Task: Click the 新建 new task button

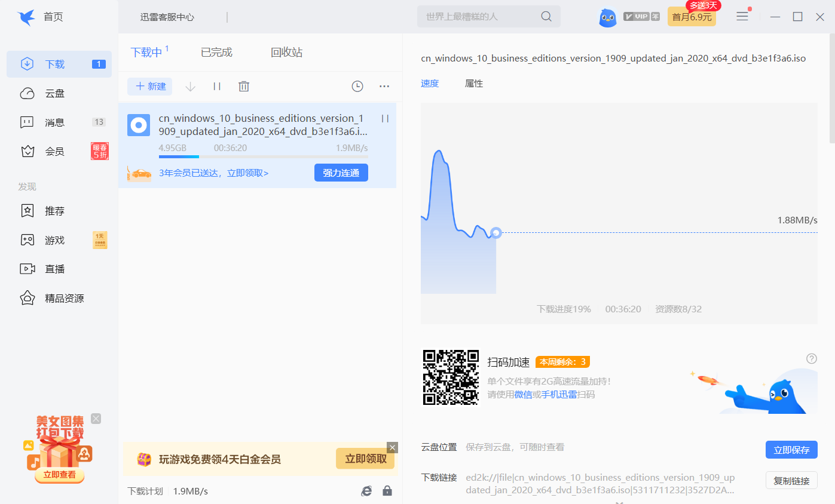Action: [x=149, y=87]
